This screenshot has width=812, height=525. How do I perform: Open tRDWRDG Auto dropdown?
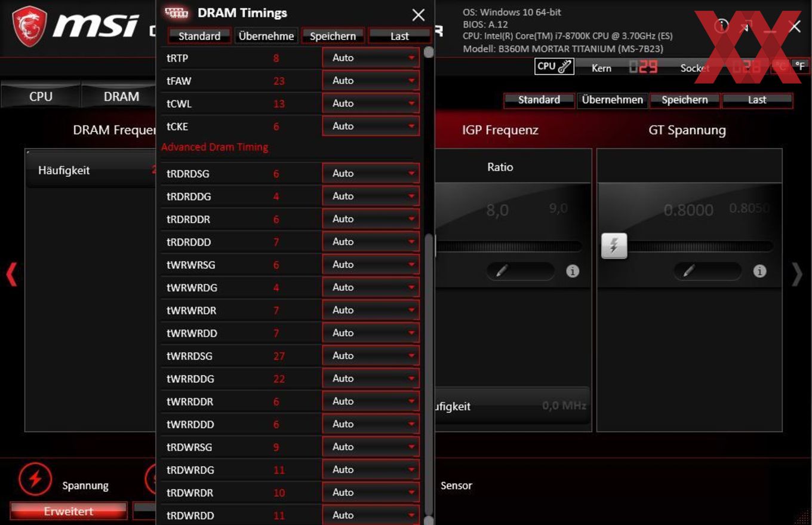(x=371, y=469)
